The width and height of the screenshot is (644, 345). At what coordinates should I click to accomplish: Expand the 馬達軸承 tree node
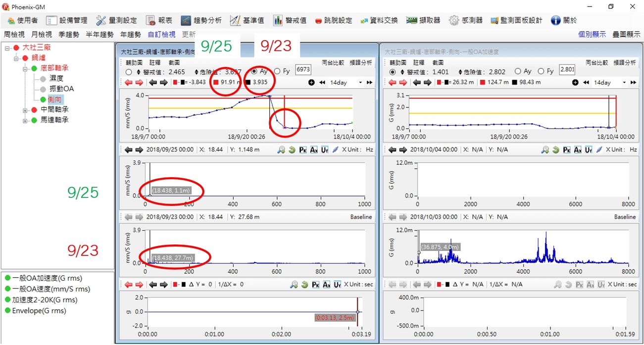coord(25,120)
